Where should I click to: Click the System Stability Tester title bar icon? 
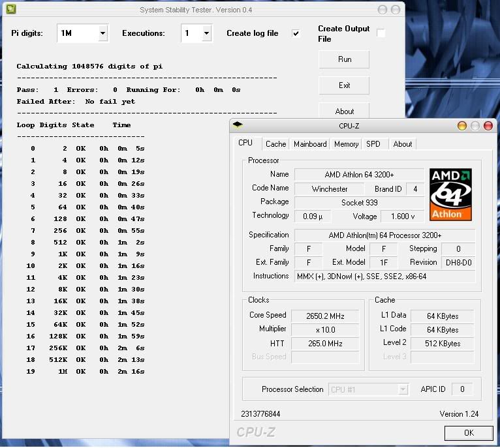click(x=11, y=9)
